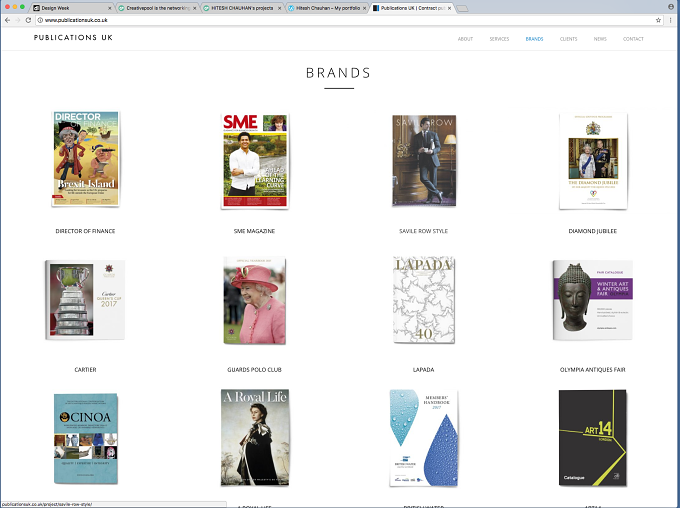This screenshot has width=680, height=508.
Task: Close the Publications UK tab
Action: click(449, 8)
